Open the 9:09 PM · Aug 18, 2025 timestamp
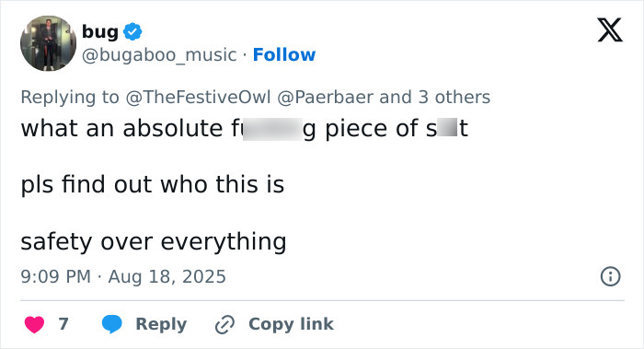 click(x=123, y=276)
